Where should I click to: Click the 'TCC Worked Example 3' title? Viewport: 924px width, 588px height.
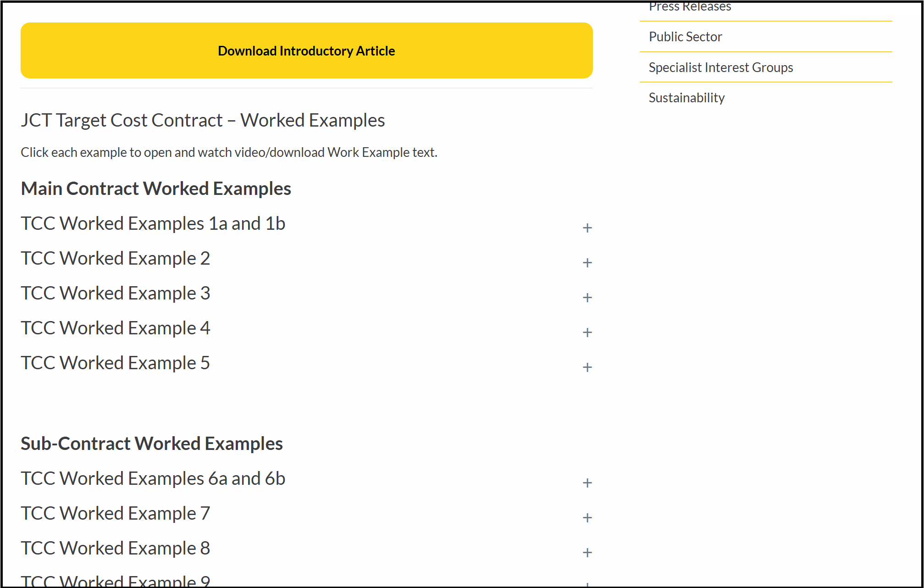[x=116, y=293]
